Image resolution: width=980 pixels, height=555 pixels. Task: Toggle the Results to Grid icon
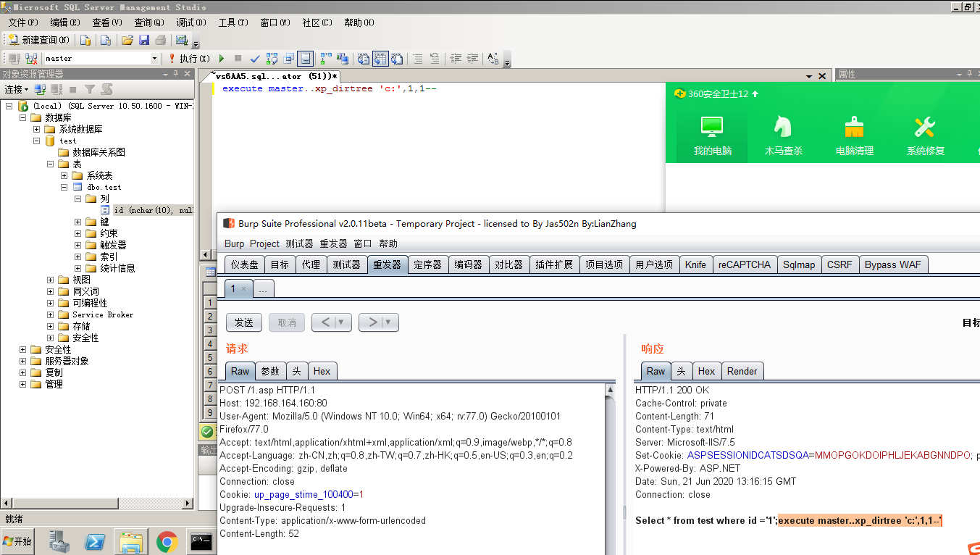click(x=380, y=58)
